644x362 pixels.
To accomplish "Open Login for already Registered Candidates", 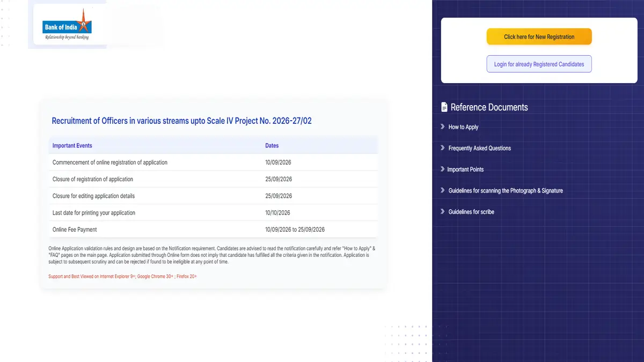I will [x=539, y=64].
